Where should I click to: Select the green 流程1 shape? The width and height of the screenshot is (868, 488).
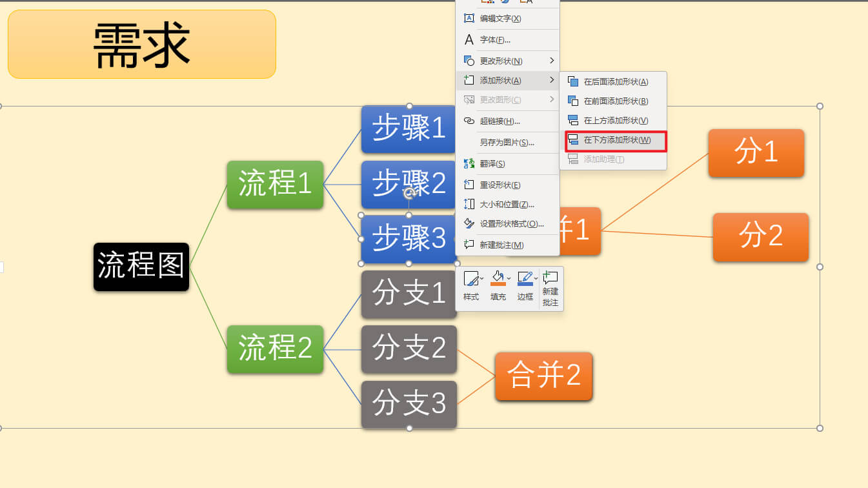[x=275, y=185]
